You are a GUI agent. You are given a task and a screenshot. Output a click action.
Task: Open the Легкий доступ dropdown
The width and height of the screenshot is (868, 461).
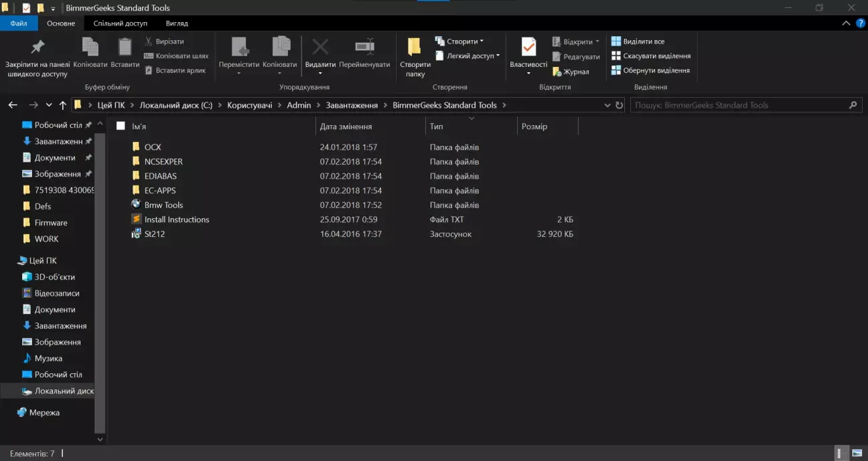[467, 56]
